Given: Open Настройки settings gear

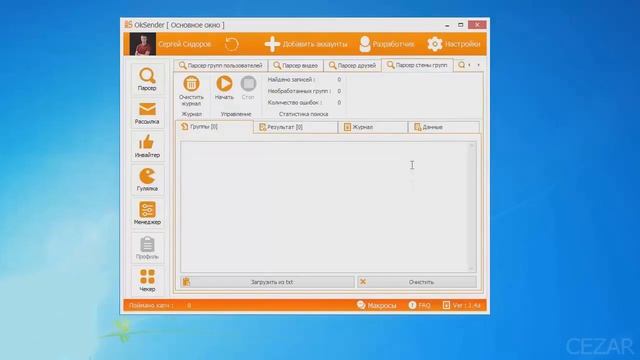Looking at the screenshot, I should coord(453,44).
